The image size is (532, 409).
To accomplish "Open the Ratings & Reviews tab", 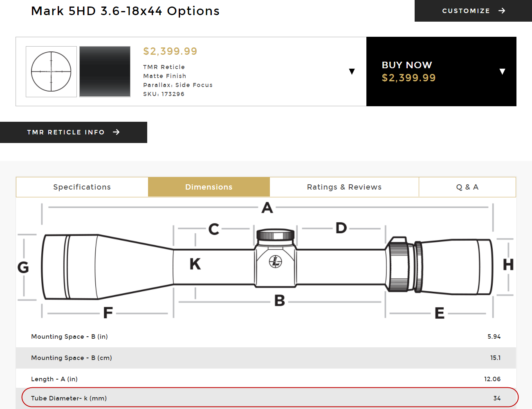I will 344,187.
